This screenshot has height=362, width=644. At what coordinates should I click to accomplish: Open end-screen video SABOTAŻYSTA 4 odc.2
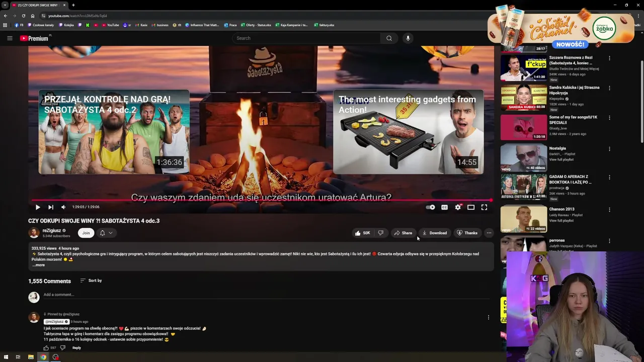(114, 132)
